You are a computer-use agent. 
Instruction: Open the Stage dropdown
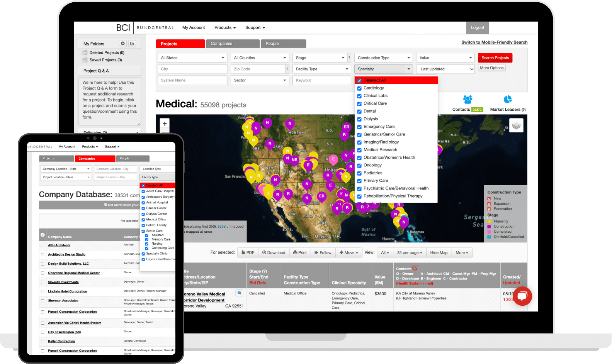tap(320, 58)
